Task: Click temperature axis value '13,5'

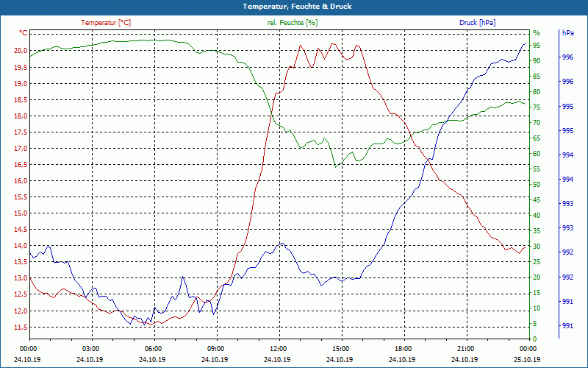Action: 21,262
